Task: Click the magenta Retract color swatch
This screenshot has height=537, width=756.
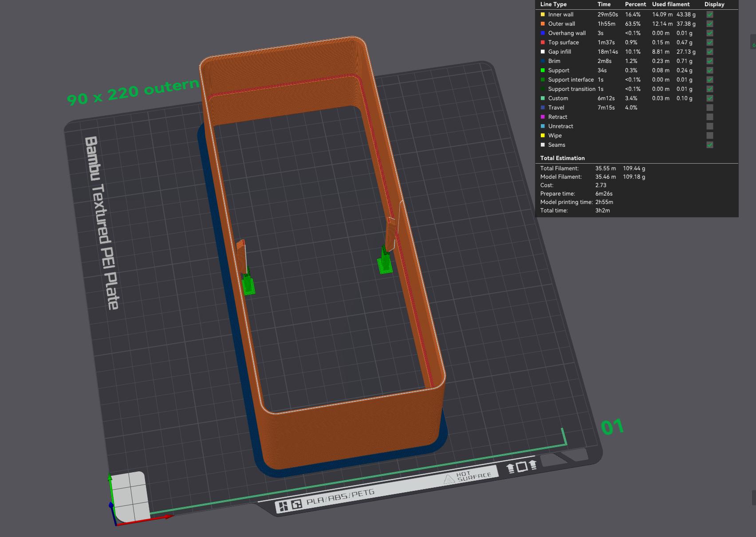Action: click(x=543, y=117)
